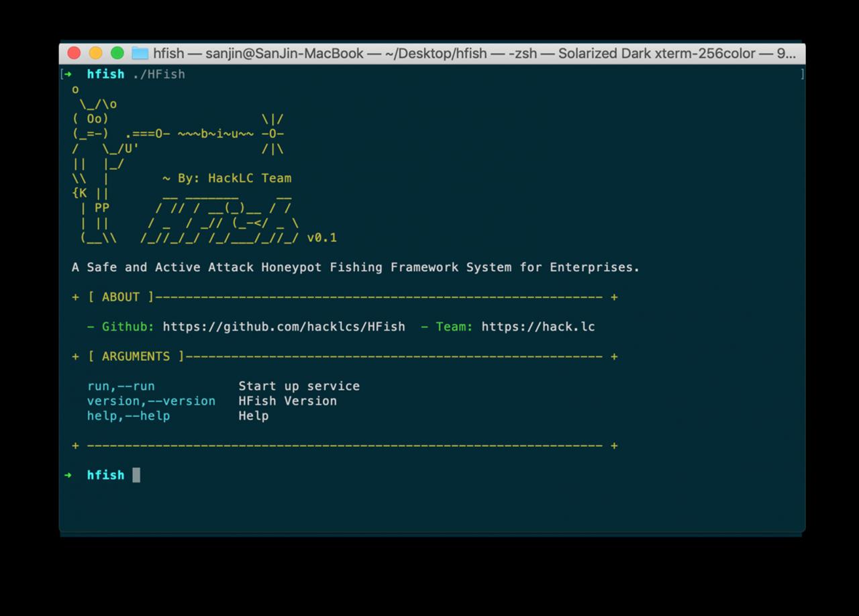This screenshot has height=616, width=859.
Task: Click the "./HFish" command on first line
Action: click(158, 74)
